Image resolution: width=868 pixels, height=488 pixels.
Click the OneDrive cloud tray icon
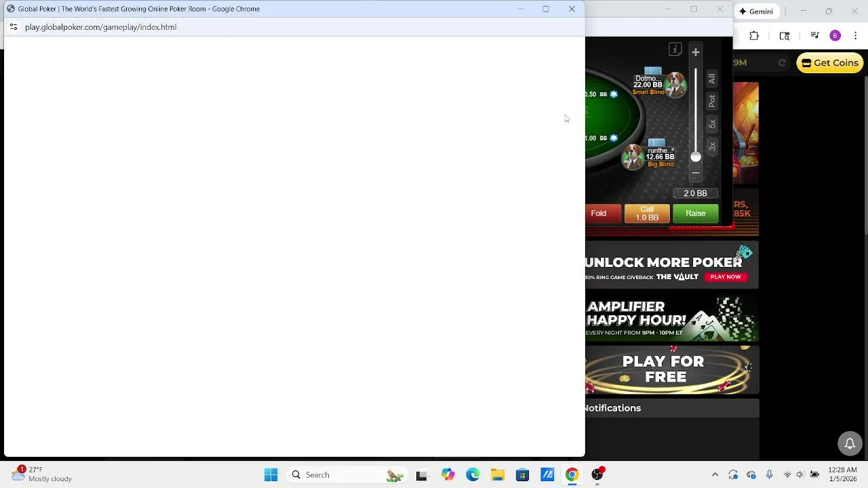[751, 475]
